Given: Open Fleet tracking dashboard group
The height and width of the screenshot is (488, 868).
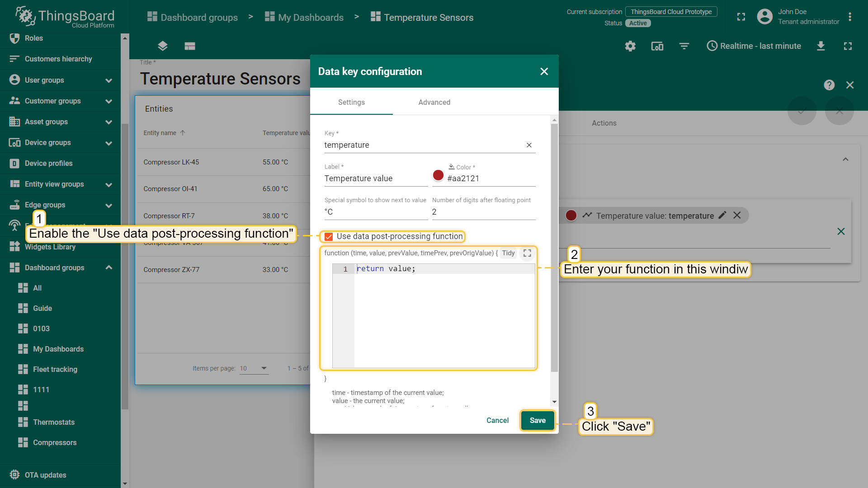Looking at the screenshot, I should (x=61, y=369).
